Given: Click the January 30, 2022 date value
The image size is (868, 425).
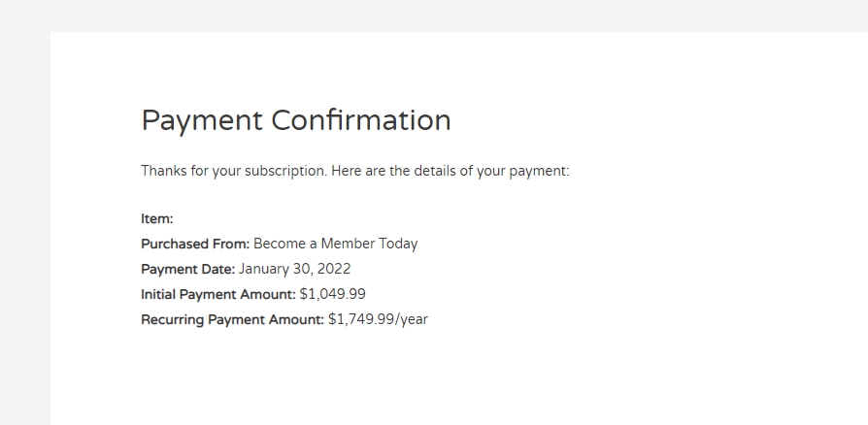Looking at the screenshot, I should [x=294, y=269].
